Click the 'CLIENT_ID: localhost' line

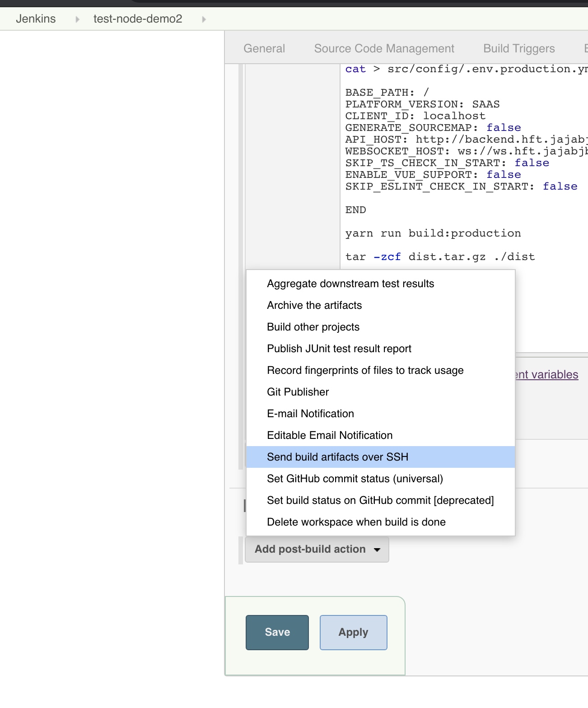coord(415,116)
